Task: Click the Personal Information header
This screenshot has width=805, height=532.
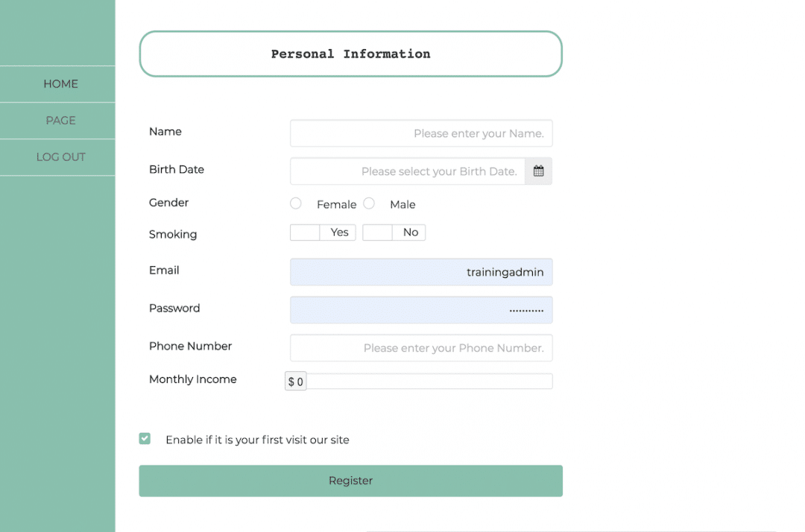Action: pyautogui.click(x=350, y=54)
